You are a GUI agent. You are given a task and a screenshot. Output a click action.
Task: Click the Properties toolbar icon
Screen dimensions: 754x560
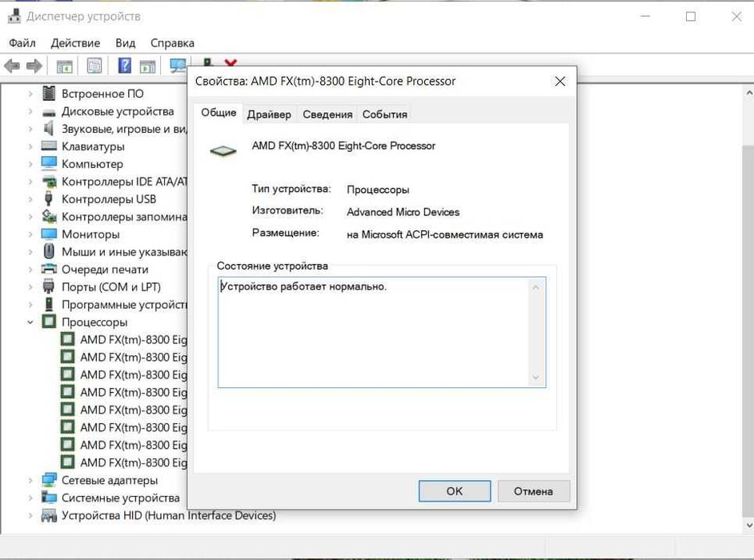[94, 66]
